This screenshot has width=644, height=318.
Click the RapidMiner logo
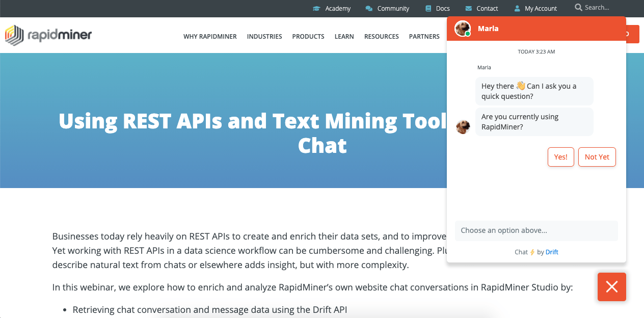pyautogui.click(x=48, y=36)
